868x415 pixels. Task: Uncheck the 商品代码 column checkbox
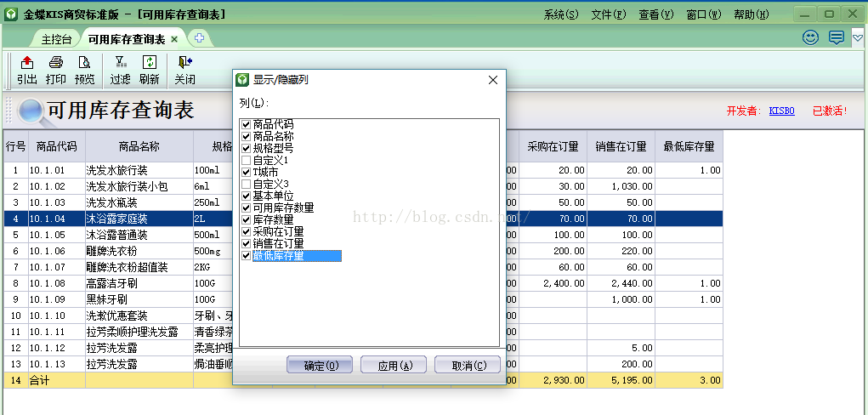pos(247,124)
